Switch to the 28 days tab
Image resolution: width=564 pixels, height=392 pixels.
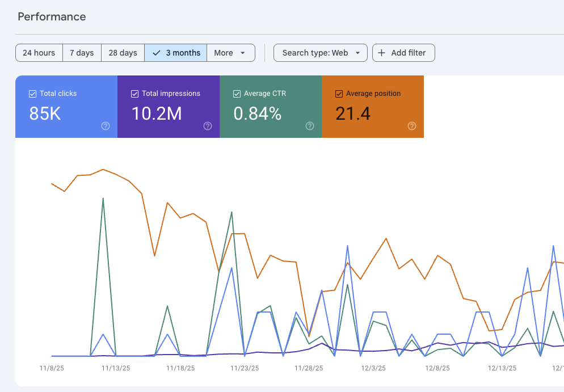[x=123, y=53]
